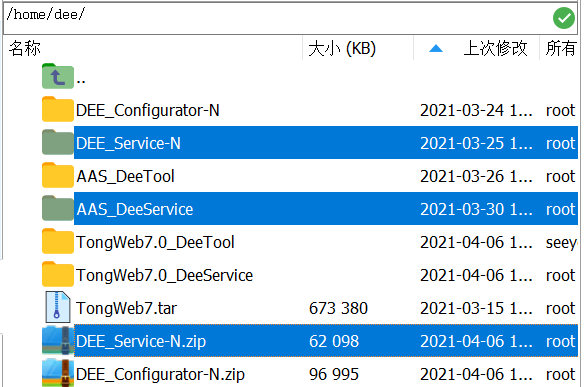Screen dimensions: 584x387
Task: Click the 所有 owner column header
Action: coord(560,48)
